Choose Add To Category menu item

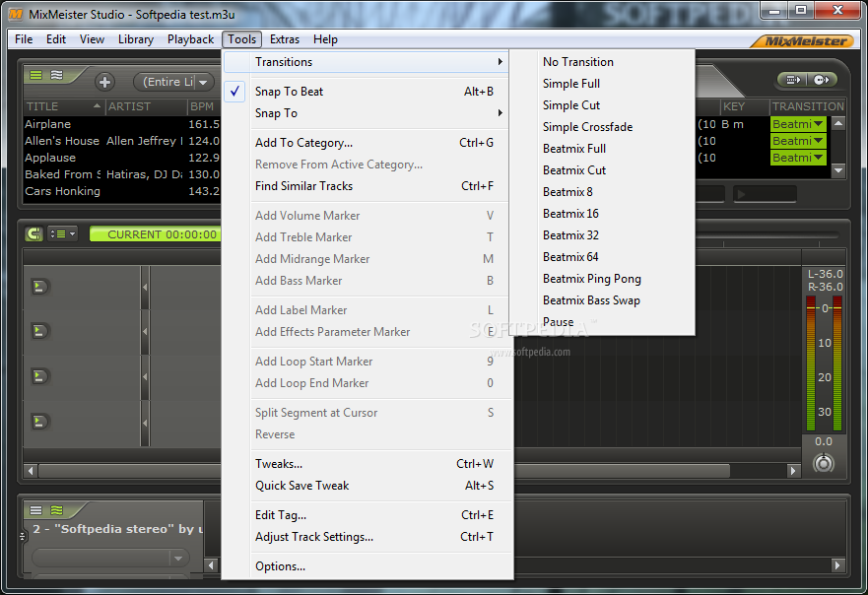click(367, 143)
